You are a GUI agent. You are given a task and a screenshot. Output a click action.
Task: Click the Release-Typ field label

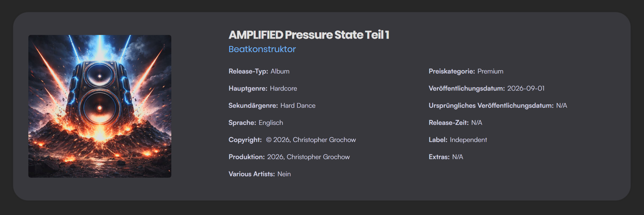(x=248, y=71)
